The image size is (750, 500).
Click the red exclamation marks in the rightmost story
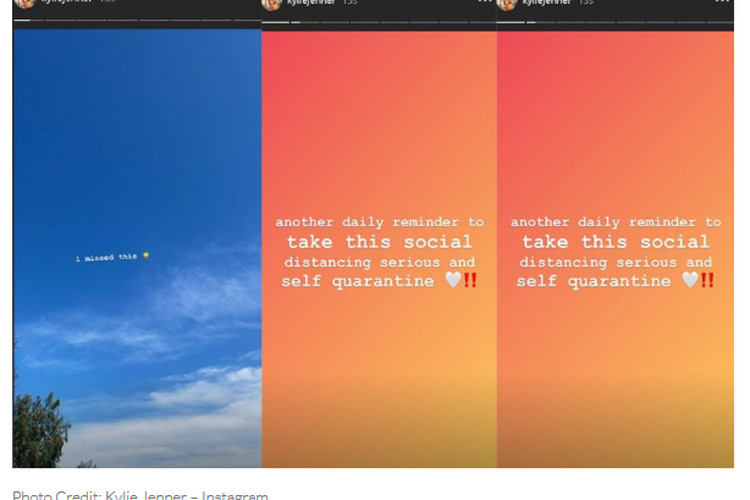coord(707,280)
